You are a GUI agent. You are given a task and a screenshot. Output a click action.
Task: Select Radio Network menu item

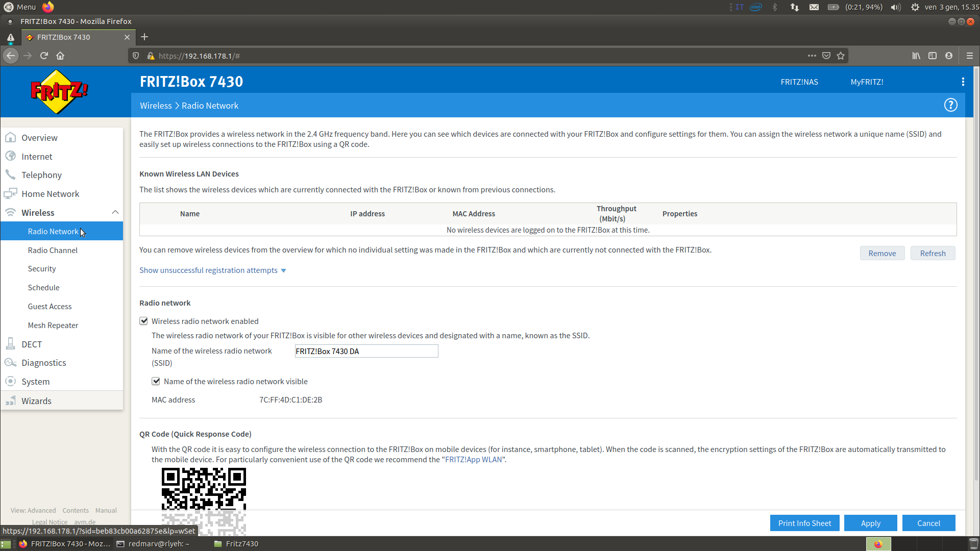click(62, 231)
